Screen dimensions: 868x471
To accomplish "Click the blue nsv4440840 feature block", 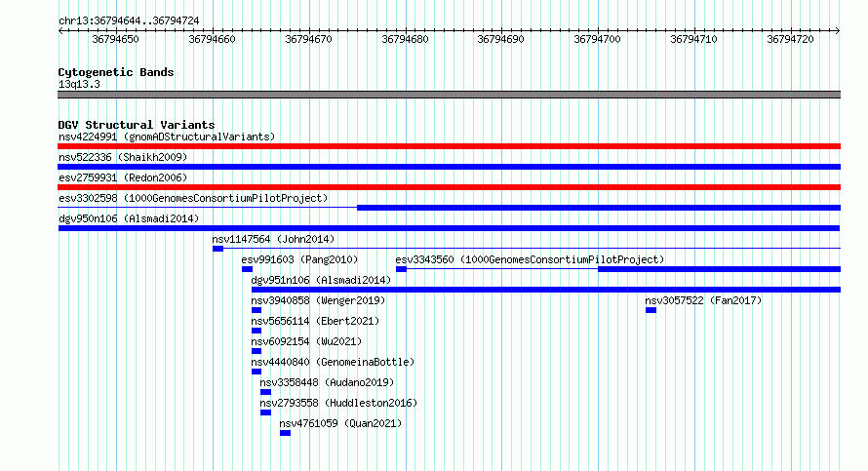I will tap(256, 372).
